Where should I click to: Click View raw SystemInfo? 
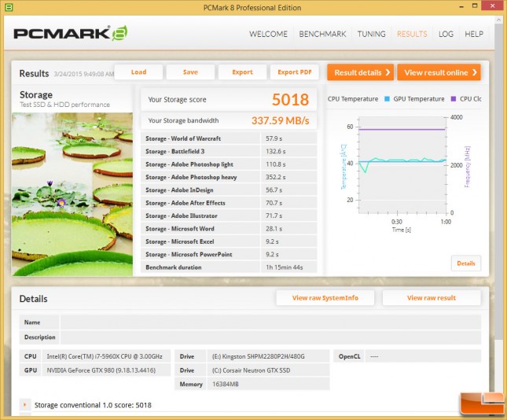[x=325, y=297]
